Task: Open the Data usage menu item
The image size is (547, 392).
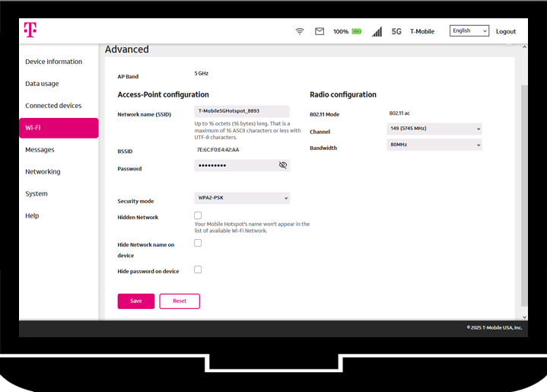Action: click(x=42, y=84)
